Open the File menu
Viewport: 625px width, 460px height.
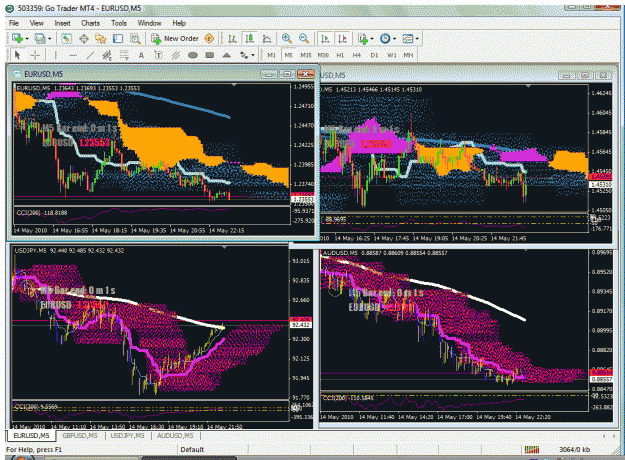click(14, 23)
